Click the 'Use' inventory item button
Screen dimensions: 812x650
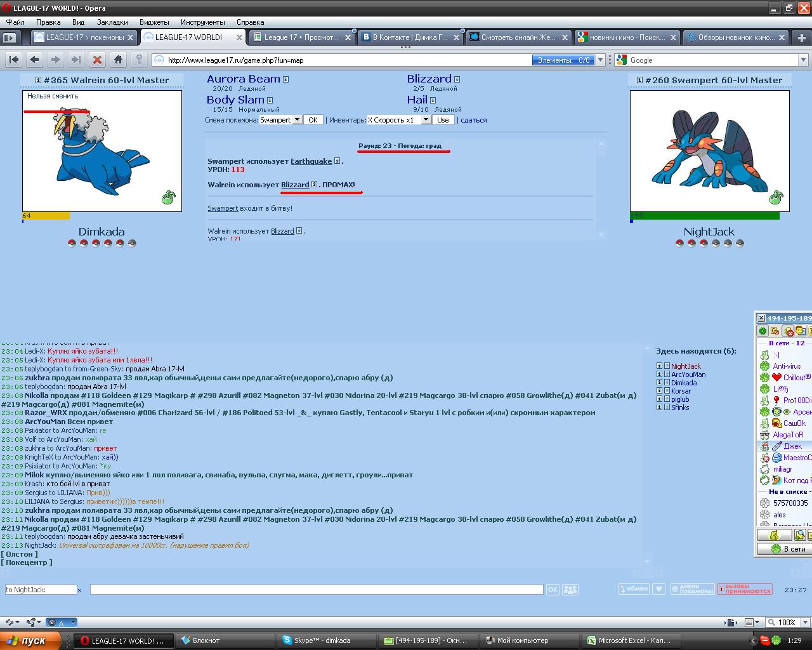point(443,120)
